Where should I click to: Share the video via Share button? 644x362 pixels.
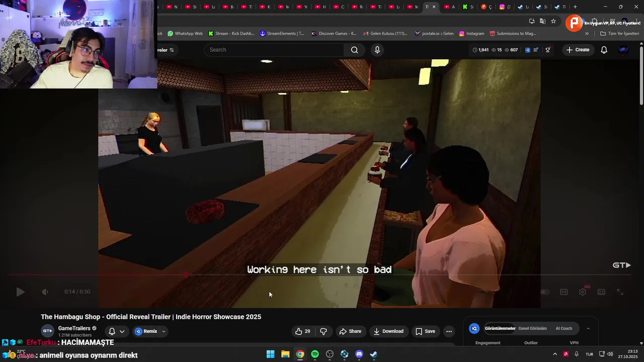tap(350, 331)
